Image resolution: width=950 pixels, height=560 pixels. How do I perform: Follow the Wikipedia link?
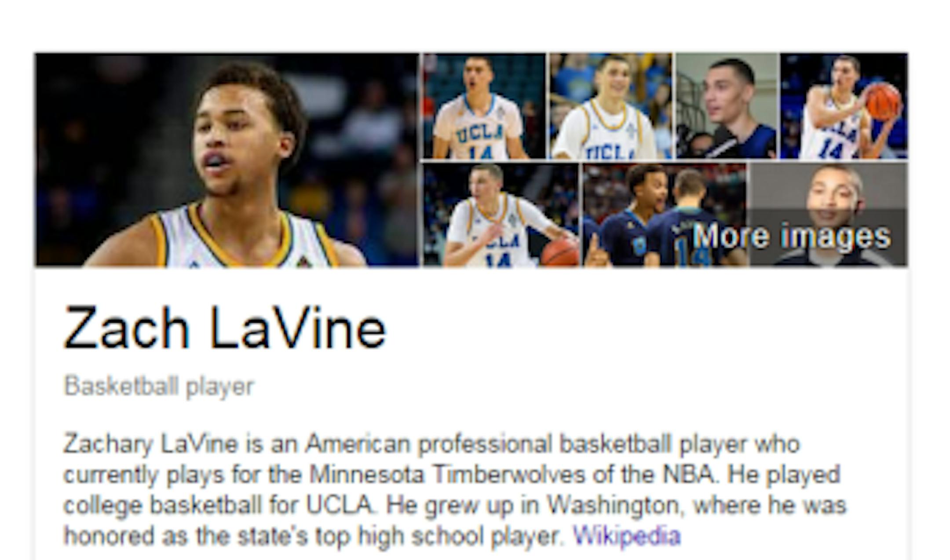pos(627,536)
